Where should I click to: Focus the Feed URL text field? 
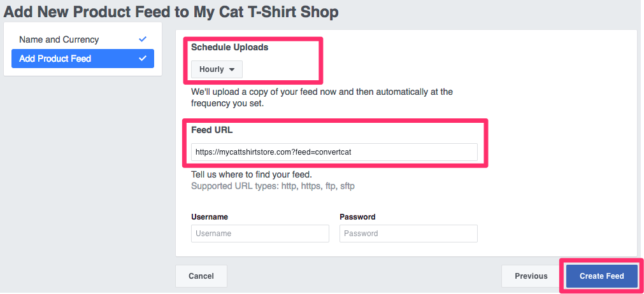coord(334,152)
